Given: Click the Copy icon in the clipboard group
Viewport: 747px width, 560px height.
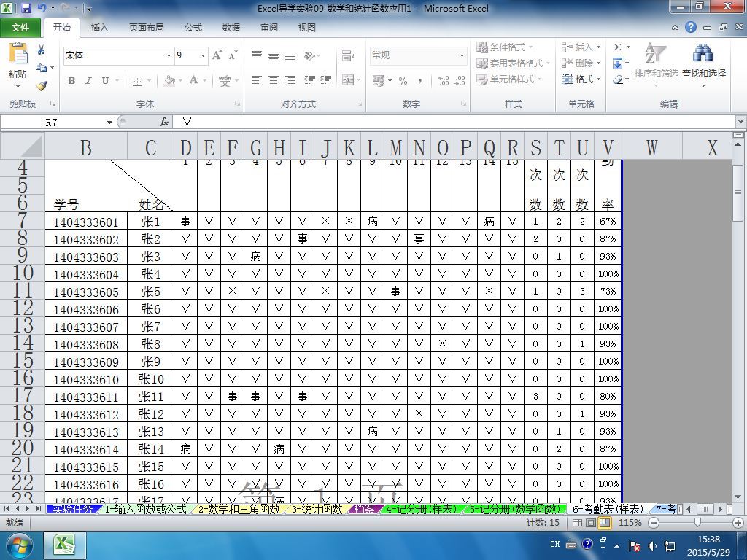Looking at the screenshot, I should point(42,68).
